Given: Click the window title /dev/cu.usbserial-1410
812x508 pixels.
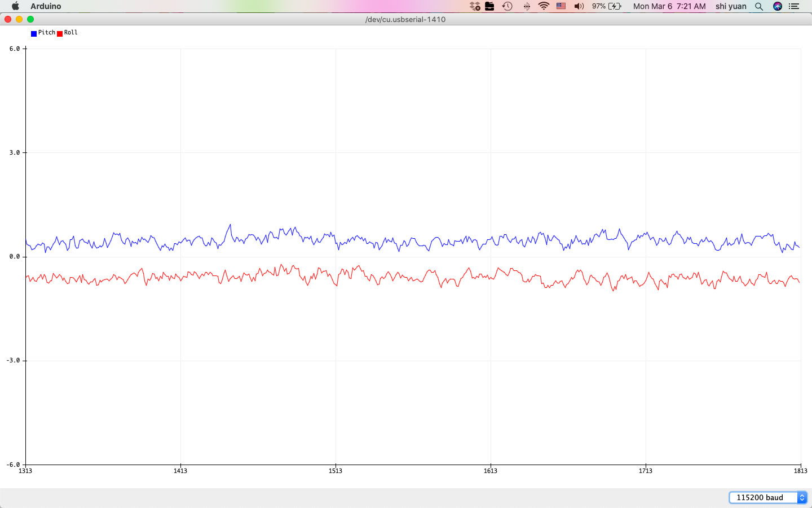Looking at the screenshot, I should point(405,19).
